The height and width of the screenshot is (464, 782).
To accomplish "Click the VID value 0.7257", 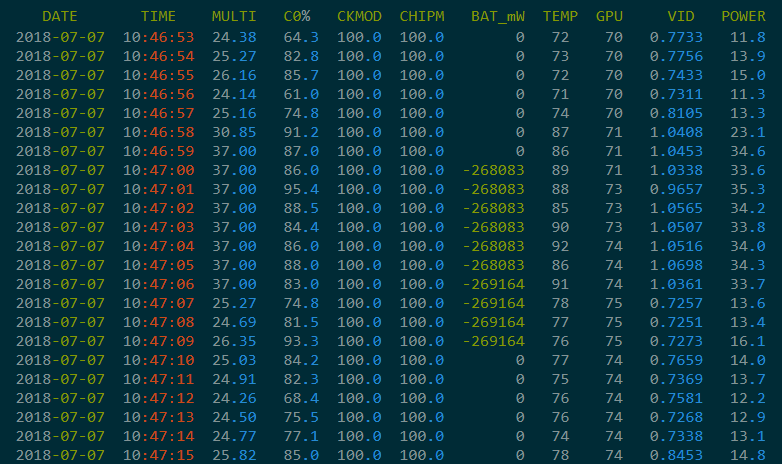I will point(676,303).
